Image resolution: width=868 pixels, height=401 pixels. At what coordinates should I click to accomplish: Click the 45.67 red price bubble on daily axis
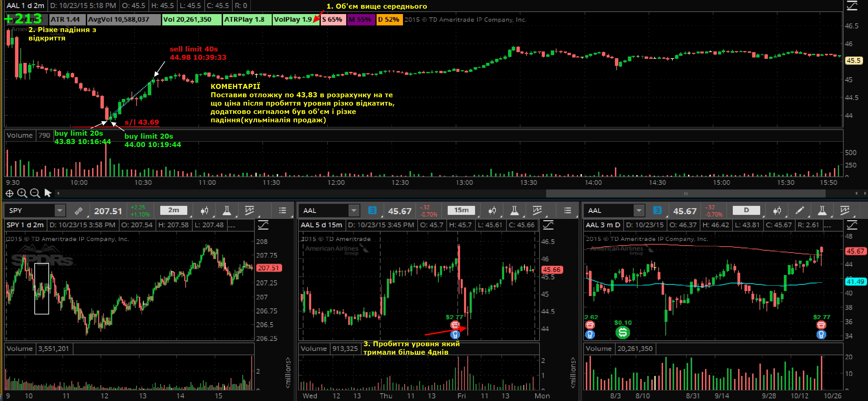point(855,251)
